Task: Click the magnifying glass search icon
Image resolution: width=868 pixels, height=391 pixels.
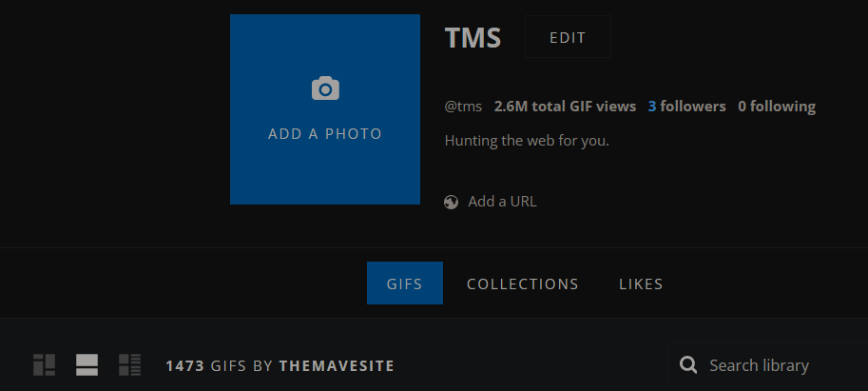Action: pos(689,365)
